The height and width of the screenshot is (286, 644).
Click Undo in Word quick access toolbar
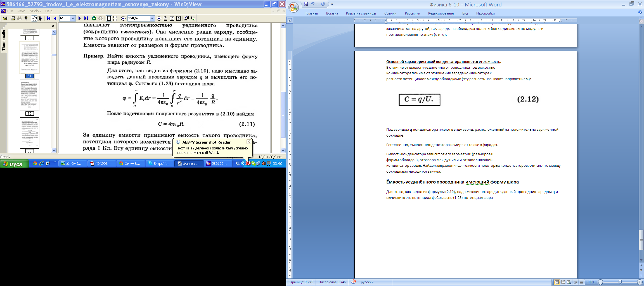(x=313, y=4)
